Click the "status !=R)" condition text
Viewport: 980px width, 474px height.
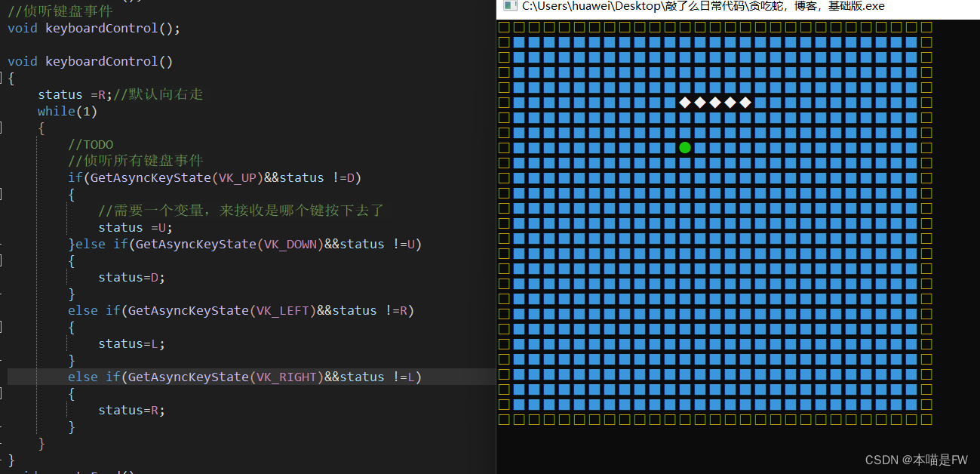tap(373, 310)
